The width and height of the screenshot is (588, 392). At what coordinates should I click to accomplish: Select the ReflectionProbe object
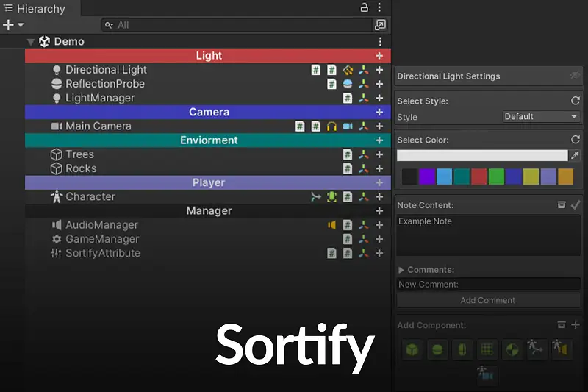(105, 84)
